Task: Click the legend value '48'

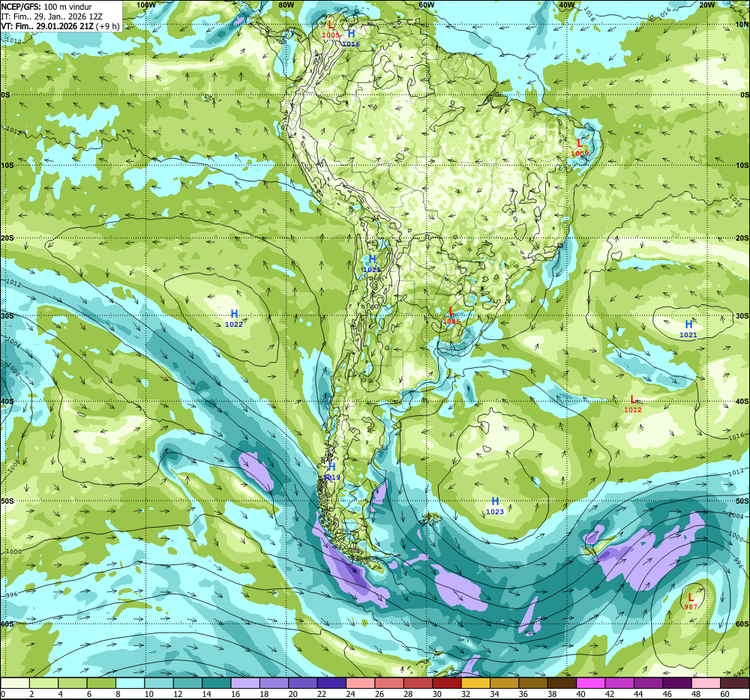Action: [697, 694]
